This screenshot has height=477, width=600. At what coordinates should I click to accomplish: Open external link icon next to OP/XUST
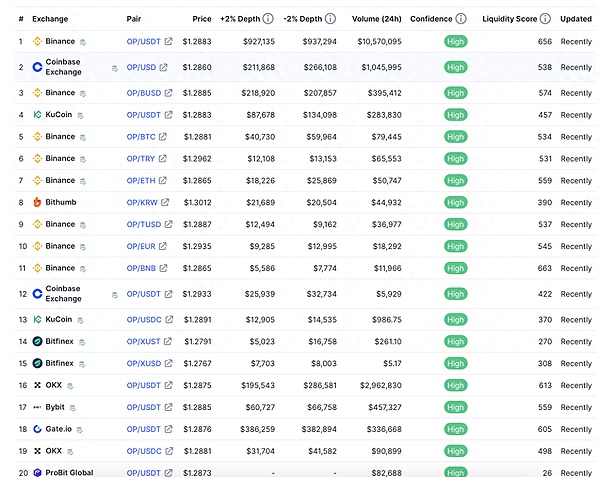pyautogui.click(x=167, y=341)
